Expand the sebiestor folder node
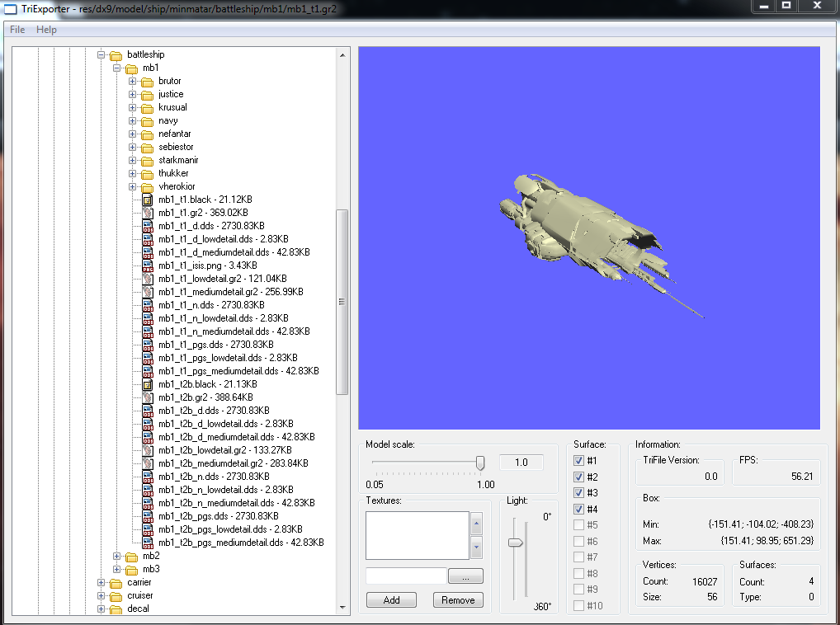The height and width of the screenshot is (625, 840). coord(132,147)
